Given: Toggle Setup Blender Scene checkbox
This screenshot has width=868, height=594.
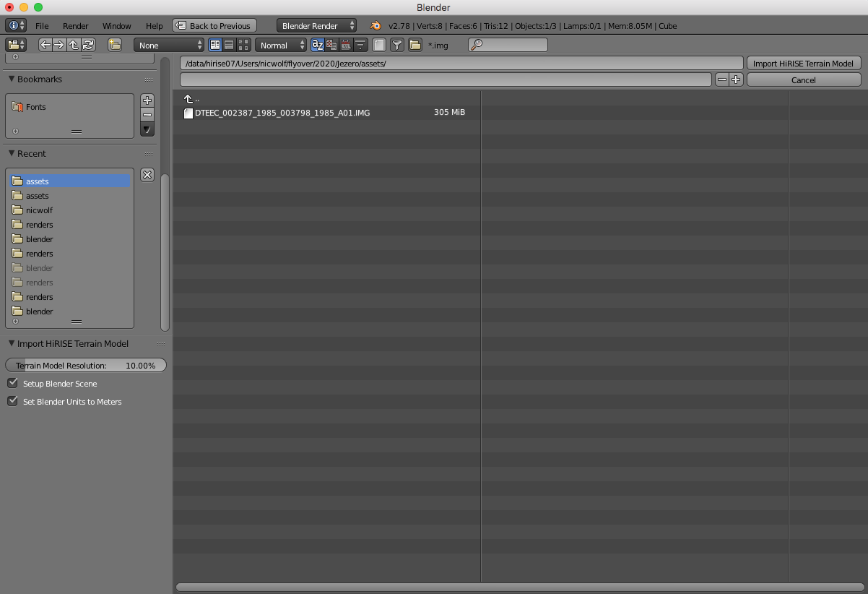Looking at the screenshot, I should [x=12, y=383].
